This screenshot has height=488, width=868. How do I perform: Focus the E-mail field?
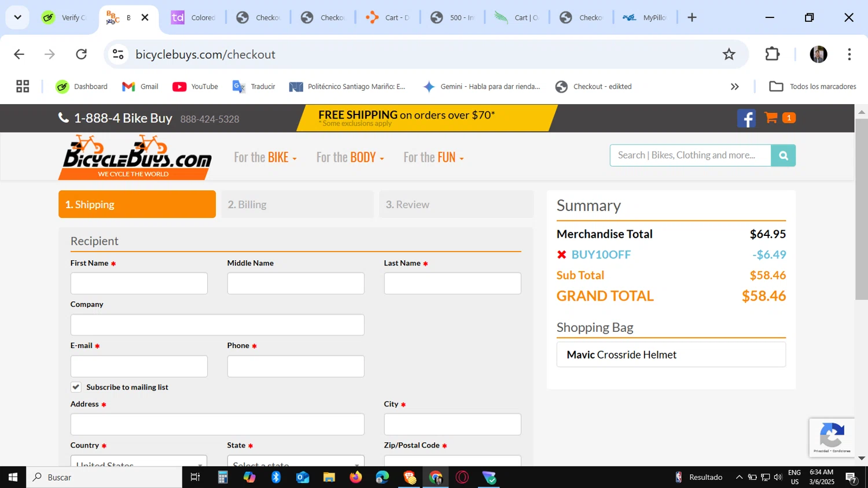tap(139, 366)
